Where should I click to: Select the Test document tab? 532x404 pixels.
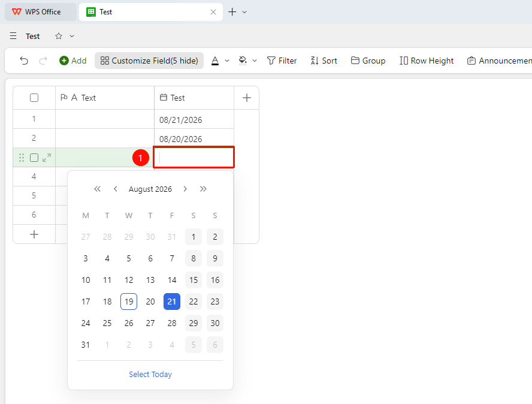tap(150, 12)
